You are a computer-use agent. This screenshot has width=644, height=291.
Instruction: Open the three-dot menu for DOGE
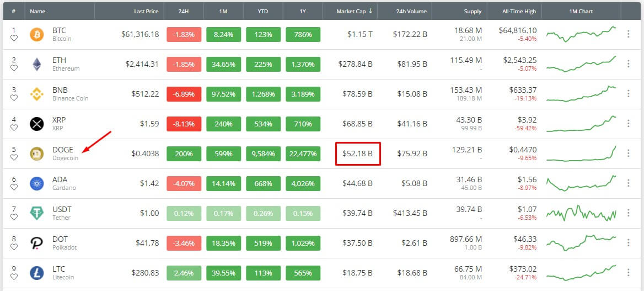[x=628, y=153]
